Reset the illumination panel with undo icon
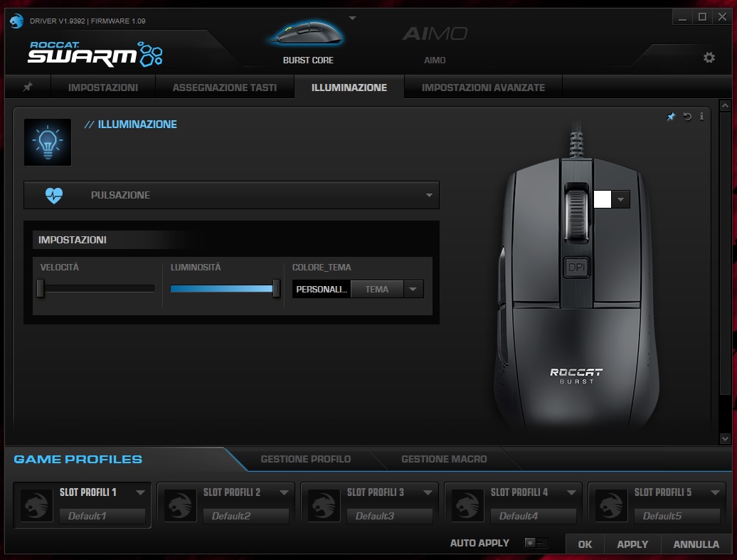 coord(687,117)
